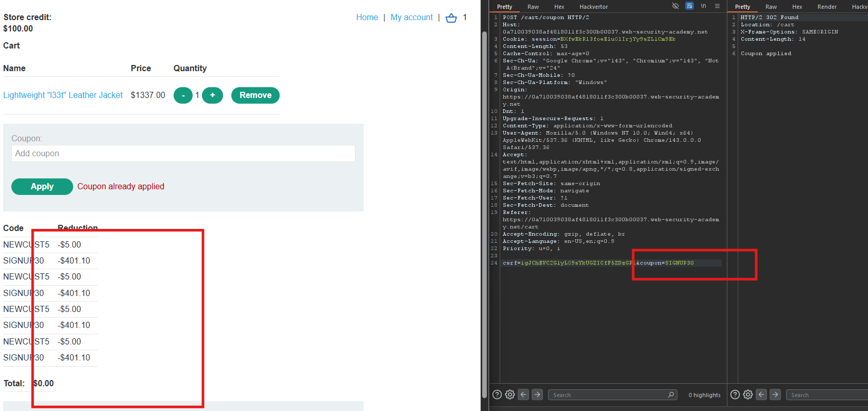Select Hackvertor tab in request panel
The height and width of the screenshot is (411, 868).
593,7
